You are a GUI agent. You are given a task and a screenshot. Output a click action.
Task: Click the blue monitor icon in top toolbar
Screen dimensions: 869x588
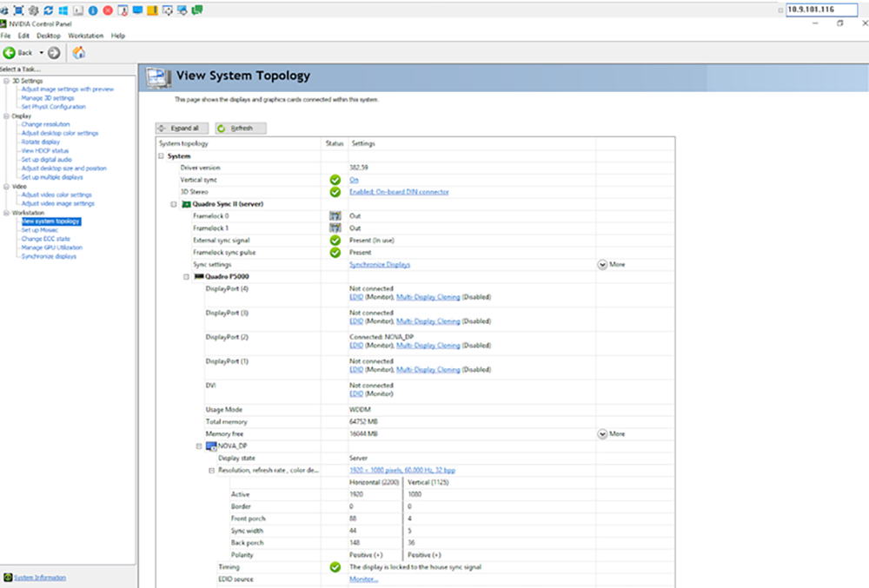[x=137, y=10]
